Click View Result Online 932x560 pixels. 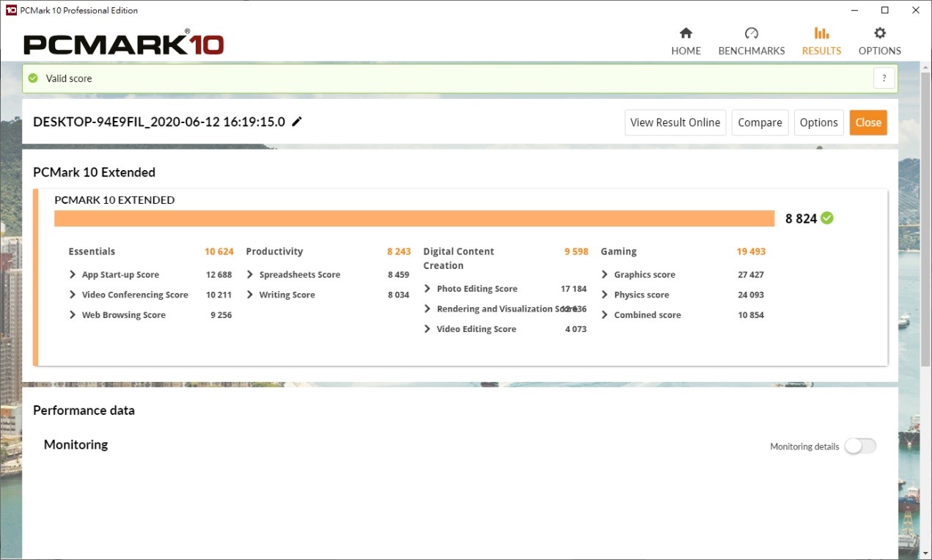point(675,122)
